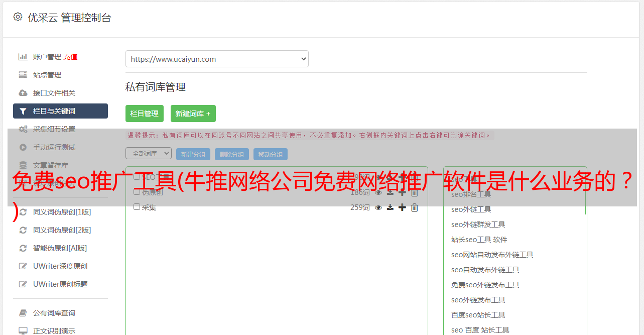Click the book icon for 公有词库查询
This screenshot has height=335, width=644.
[23, 313]
